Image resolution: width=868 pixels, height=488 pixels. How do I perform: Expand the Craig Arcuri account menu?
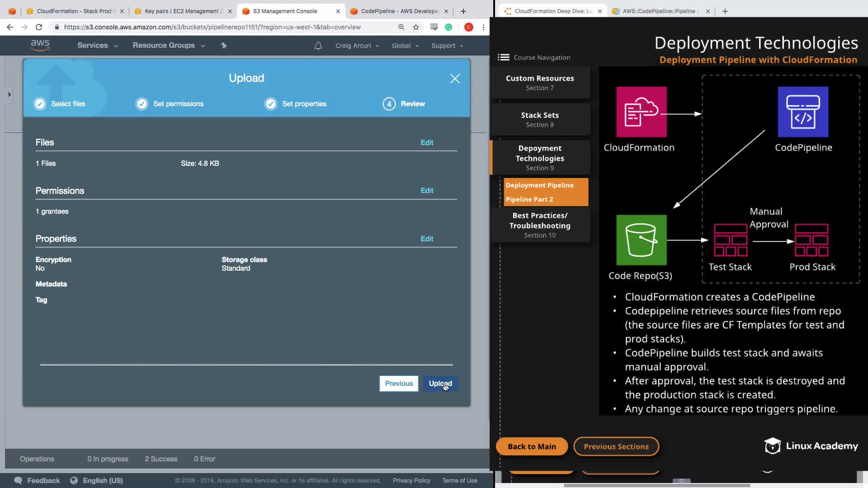[357, 46]
